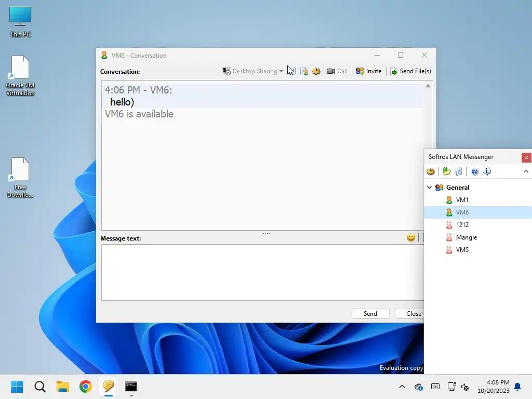Viewport: 532px width, 399px height.
Task: Open the emoji smiley picker
Action: pyautogui.click(x=411, y=237)
